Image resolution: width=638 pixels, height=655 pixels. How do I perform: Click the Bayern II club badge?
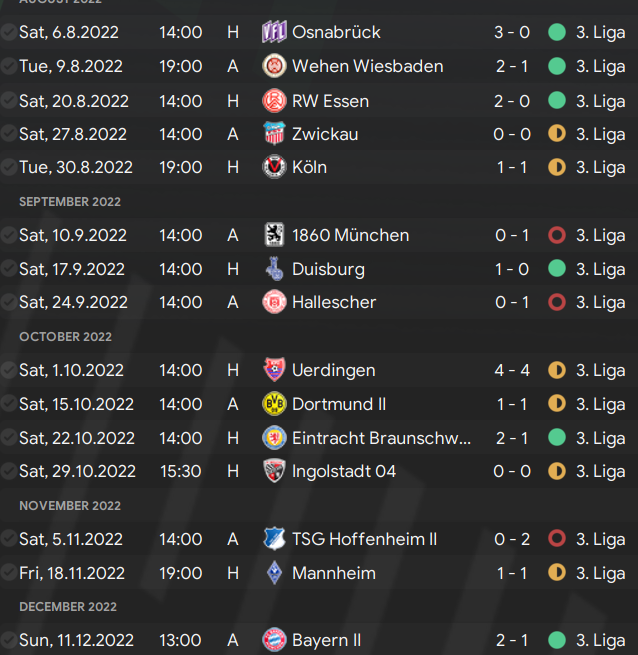pos(274,640)
